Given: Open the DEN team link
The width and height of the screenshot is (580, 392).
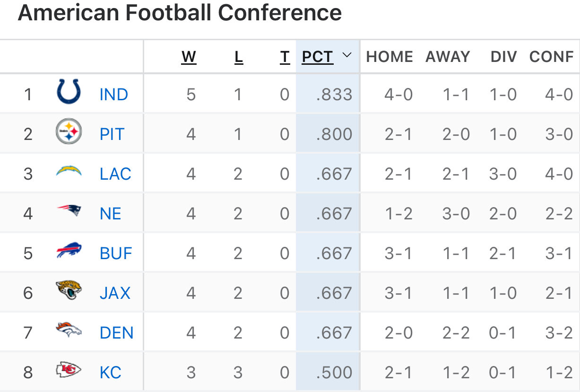Looking at the screenshot, I should pyautogui.click(x=116, y=333).
